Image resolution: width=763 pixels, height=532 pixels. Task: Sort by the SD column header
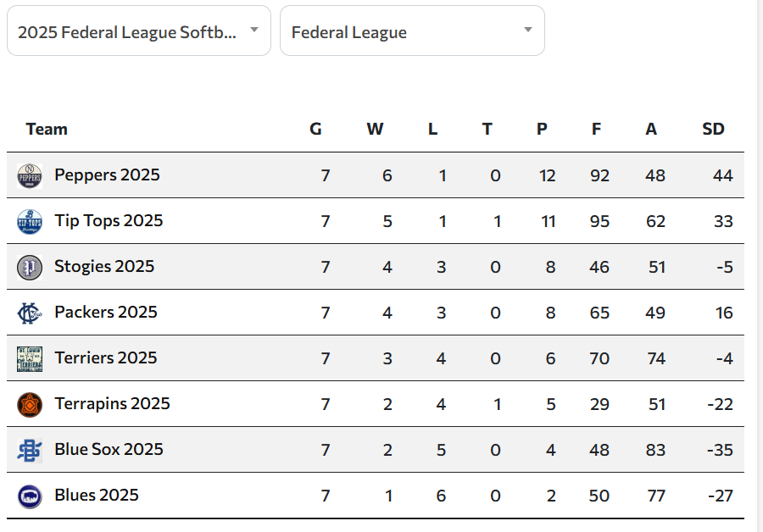click(714, 129)
